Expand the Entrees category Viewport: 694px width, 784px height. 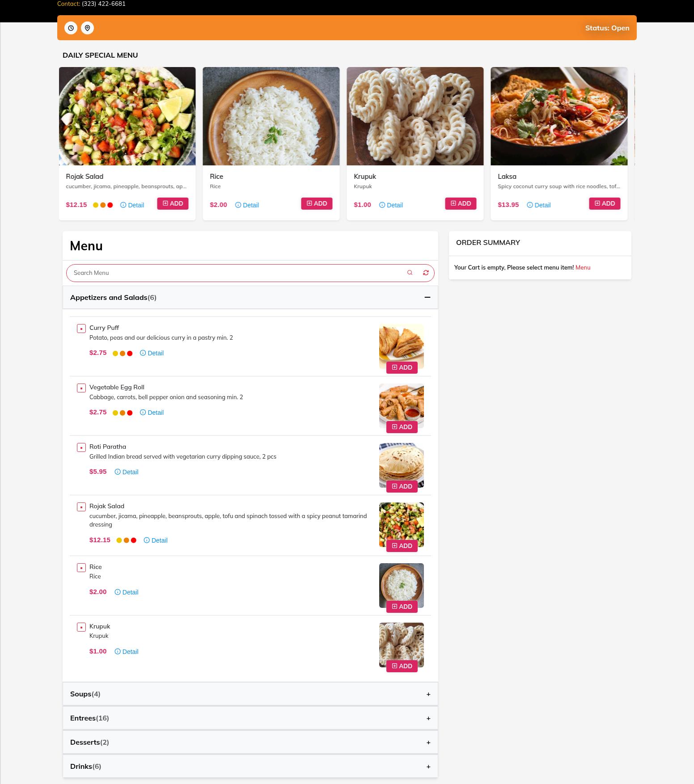click(250, 718)
